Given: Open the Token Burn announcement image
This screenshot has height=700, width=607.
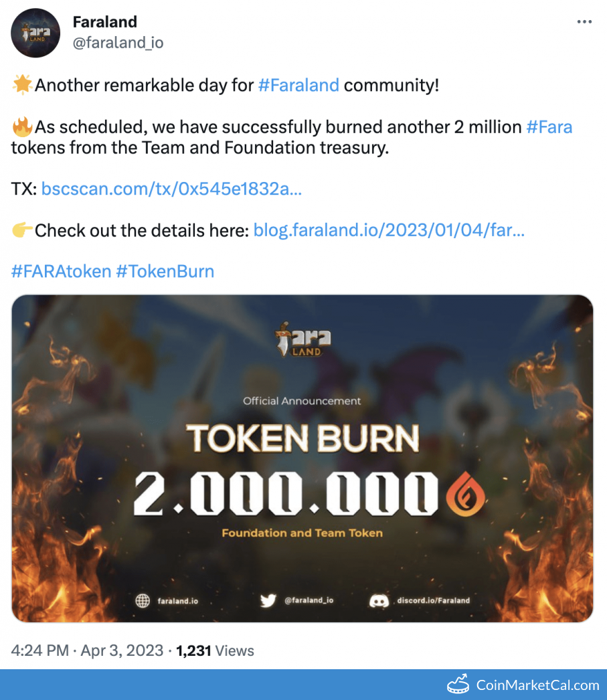Looking at the screenshot, I should tap(302, 458).
